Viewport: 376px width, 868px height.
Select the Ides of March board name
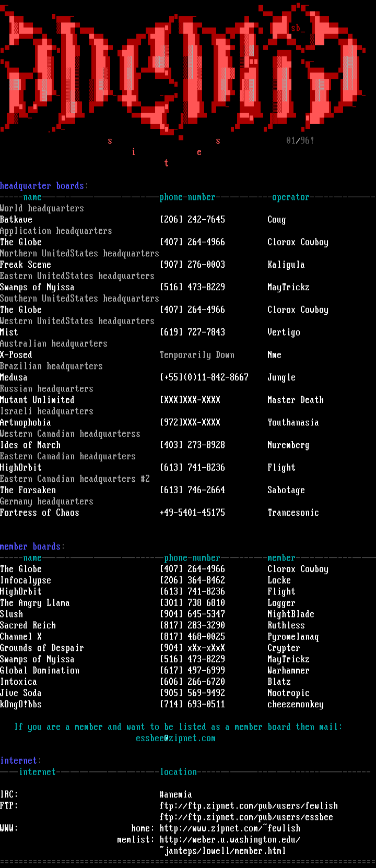pos(30,445)
